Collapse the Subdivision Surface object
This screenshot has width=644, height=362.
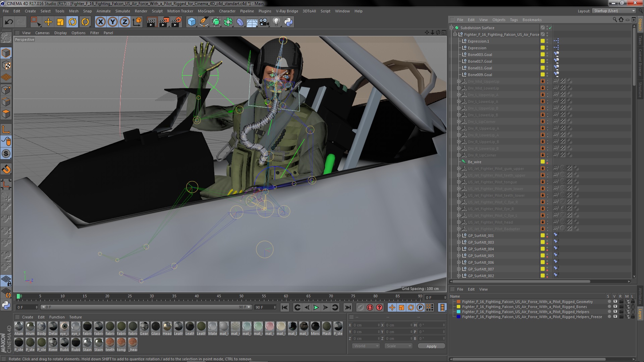click(x=451, y=28)
